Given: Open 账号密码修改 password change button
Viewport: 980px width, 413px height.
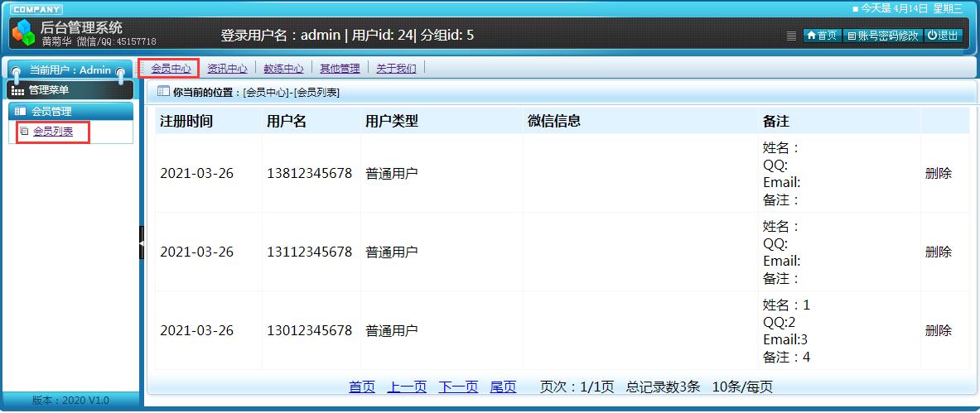Looking at the screenshot, I should (882, 36).
